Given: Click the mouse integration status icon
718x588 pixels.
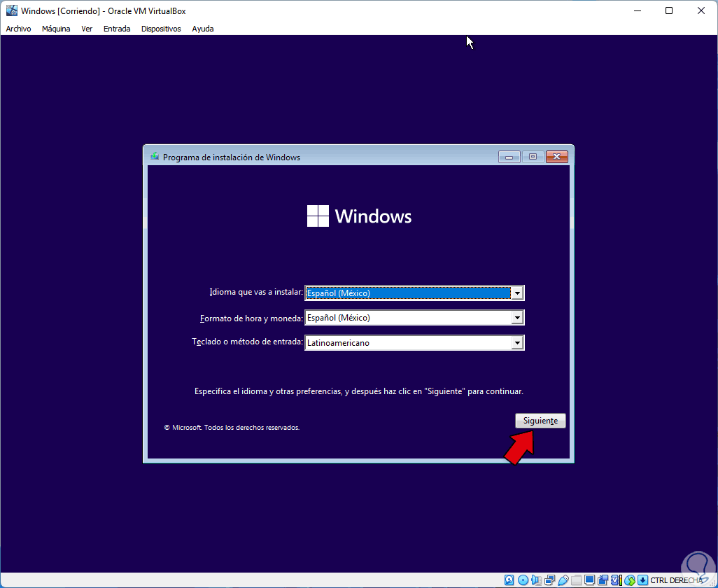Looking at the screenshot, I should coord(630,580).
